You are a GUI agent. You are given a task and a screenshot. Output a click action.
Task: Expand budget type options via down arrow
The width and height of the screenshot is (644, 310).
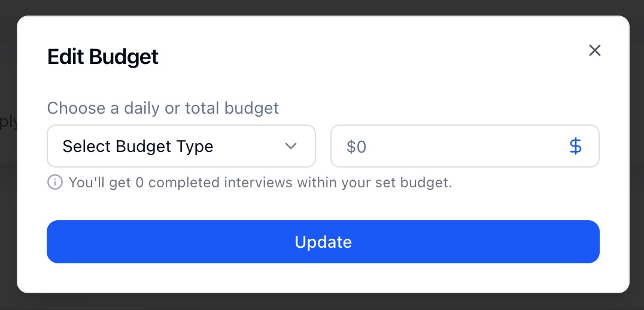(x=291, y=146)
